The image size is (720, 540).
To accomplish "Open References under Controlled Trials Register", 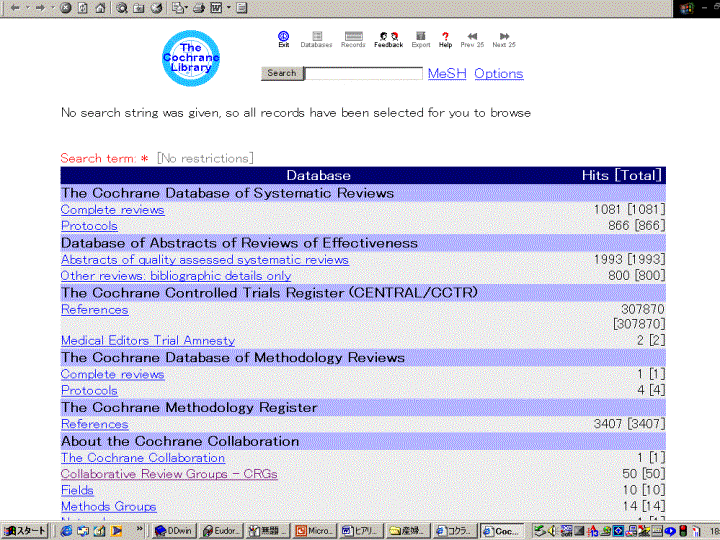I will tap(95, 310).
